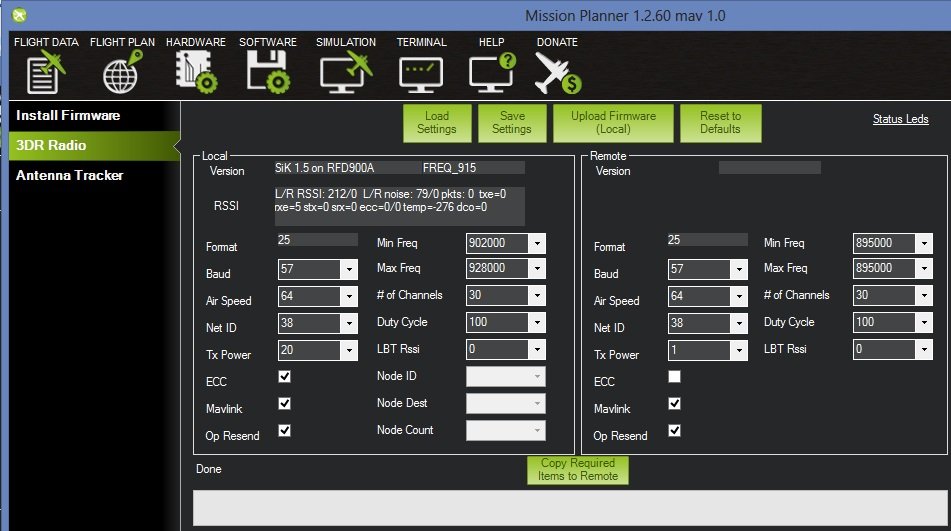Open the Local Min Freq dropdown
This screenshot has height=531, width=951.
tap(506, 243)
